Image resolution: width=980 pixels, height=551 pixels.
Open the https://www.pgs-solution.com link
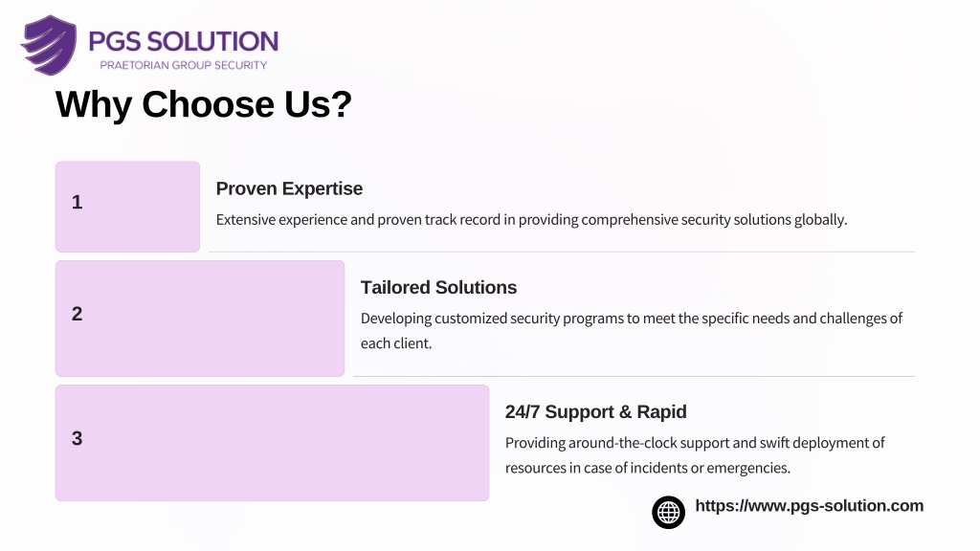[809, 505]
